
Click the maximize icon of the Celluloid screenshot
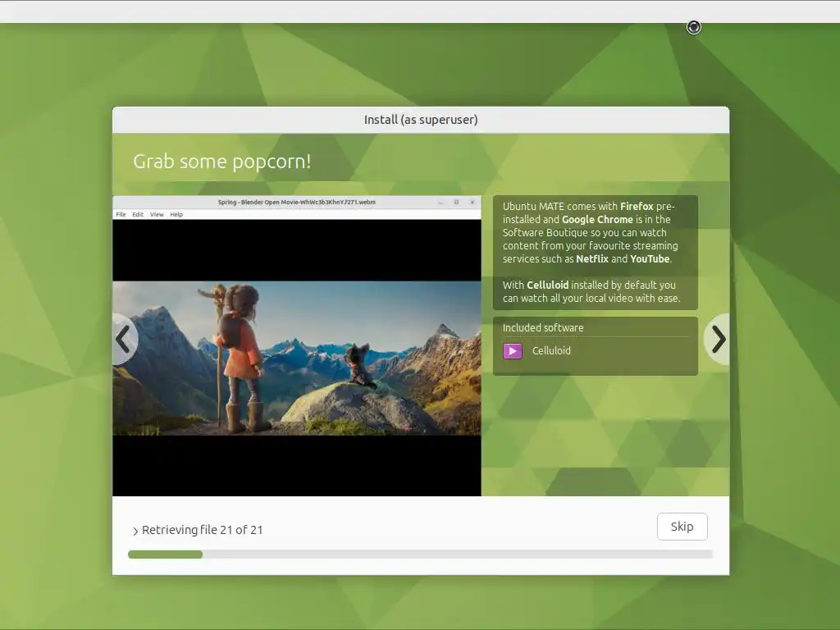point(456,202)
